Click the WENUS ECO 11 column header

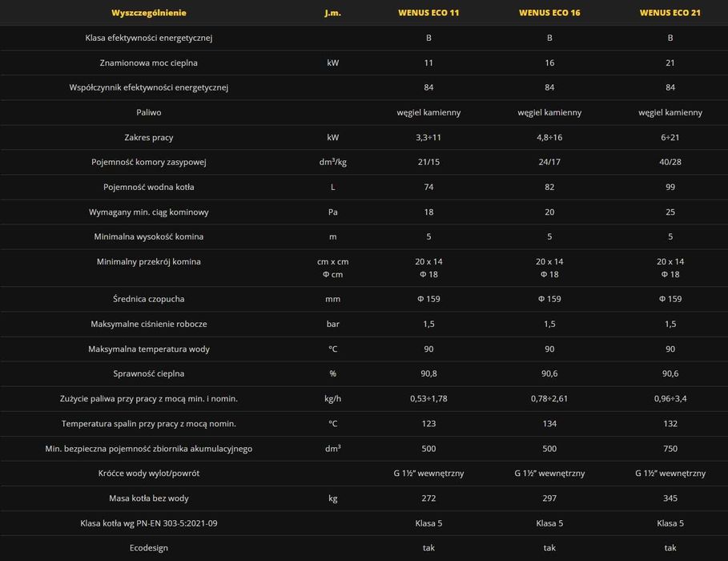click(x=428, y=13)
